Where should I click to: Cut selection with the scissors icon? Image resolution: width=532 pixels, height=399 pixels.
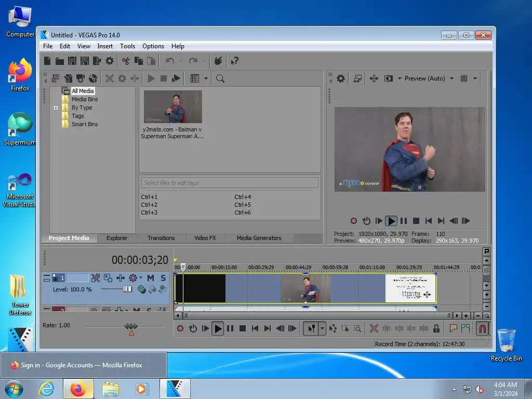pyautogui.click(x=126, y=61)
